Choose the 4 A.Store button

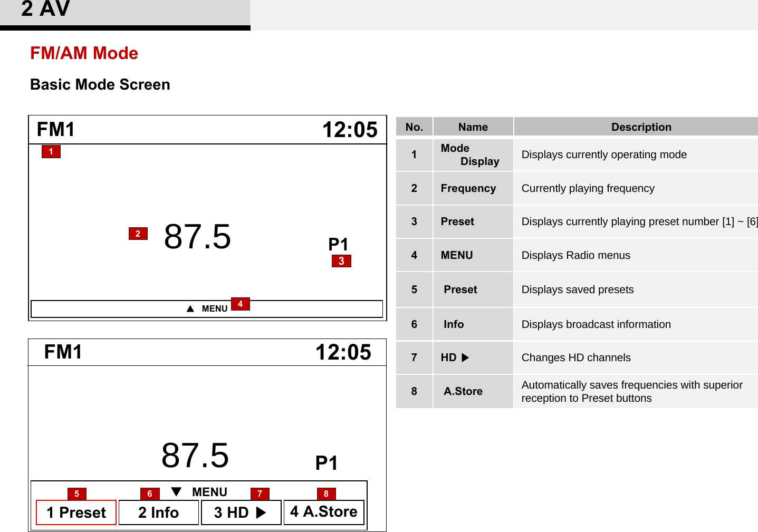(324, 512)
